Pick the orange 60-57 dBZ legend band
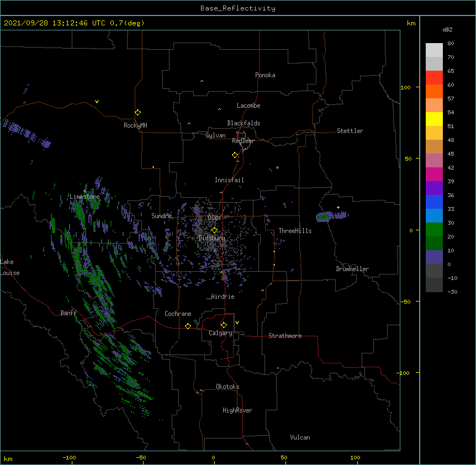 click(x=434, y=91)
